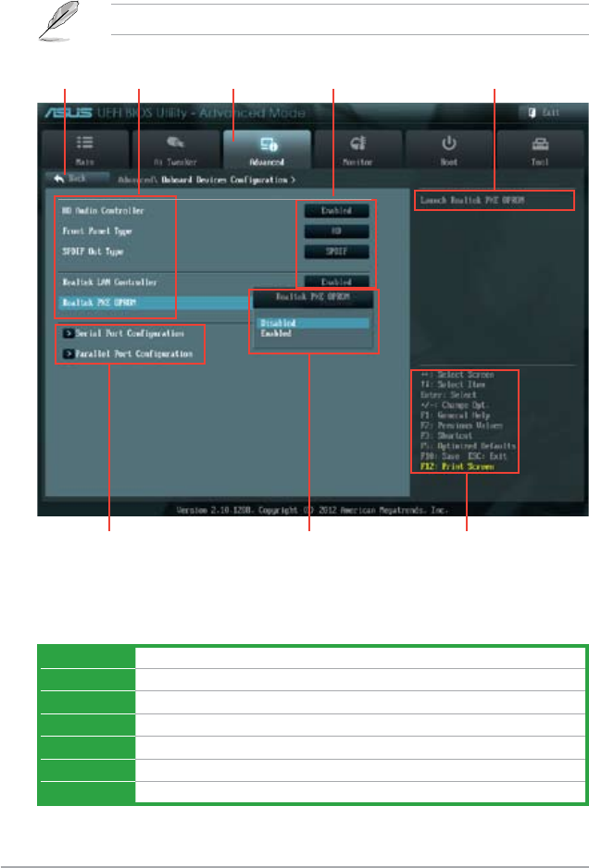Select the Realtek PXE OPROM row

(x=154, y=303)
